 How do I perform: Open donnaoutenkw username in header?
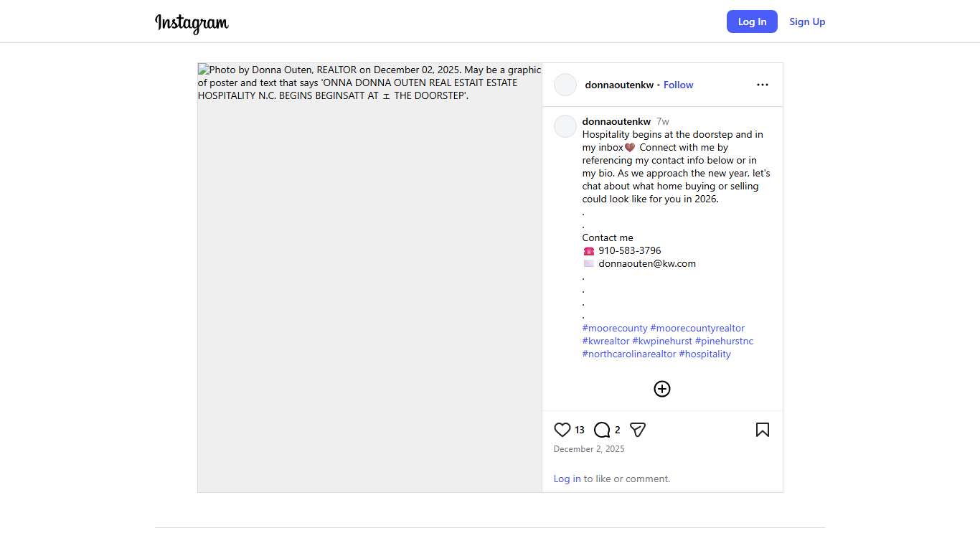(619, 85)
